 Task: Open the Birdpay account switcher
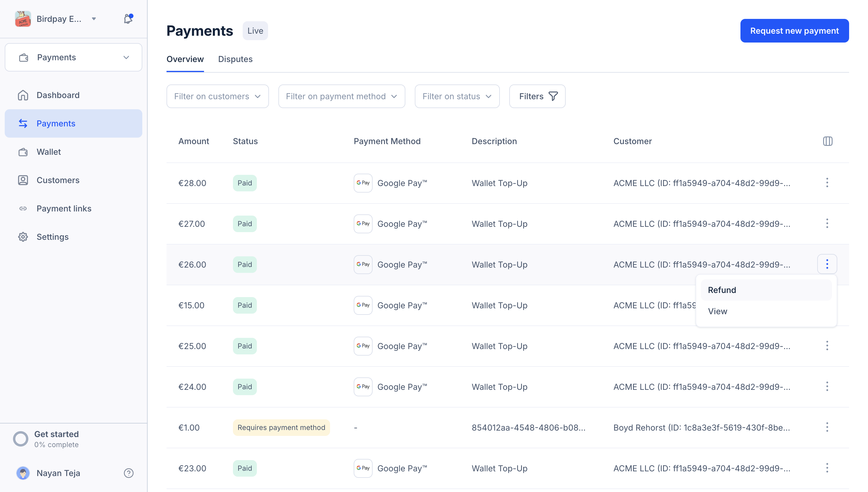coord(59,19)
